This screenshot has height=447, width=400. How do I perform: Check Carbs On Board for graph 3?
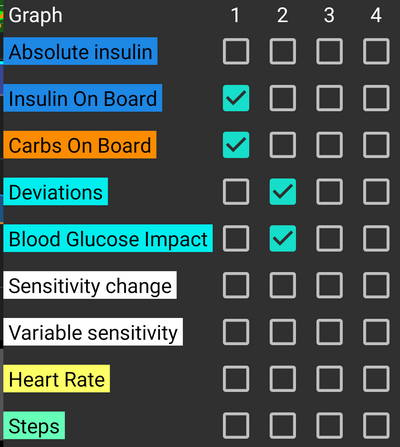click(x=329, y=145)
